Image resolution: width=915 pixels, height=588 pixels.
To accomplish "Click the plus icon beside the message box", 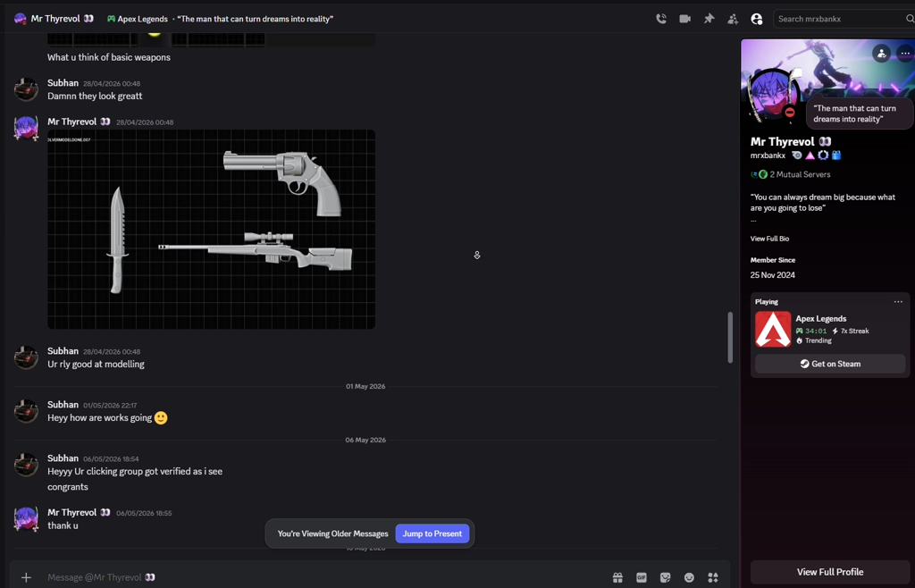I will coord(26,577).
